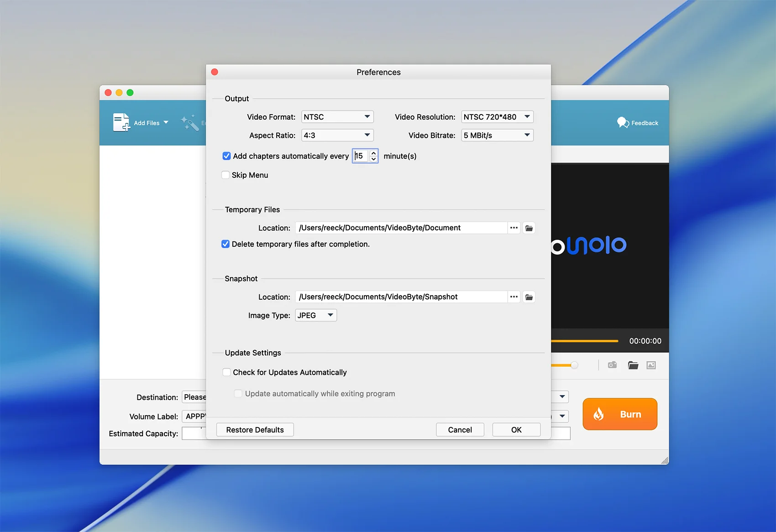This screenshot has width=776, height=532.
Task: Open Temporary Files location folder icon
Action: pyautogui.click(x=529, y=228)
